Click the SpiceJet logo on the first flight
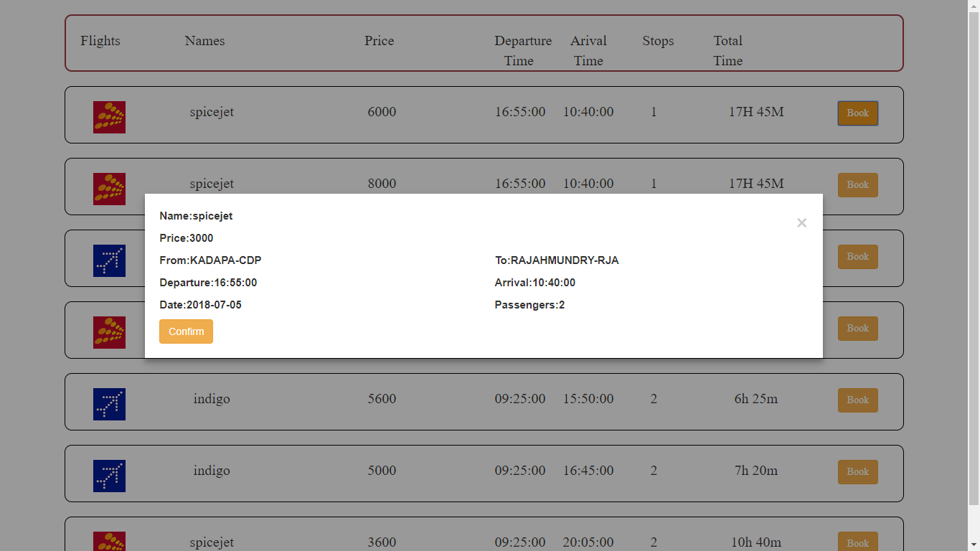Image resolution: width=980 pixels, height=551 pixels. pos(109,117)
